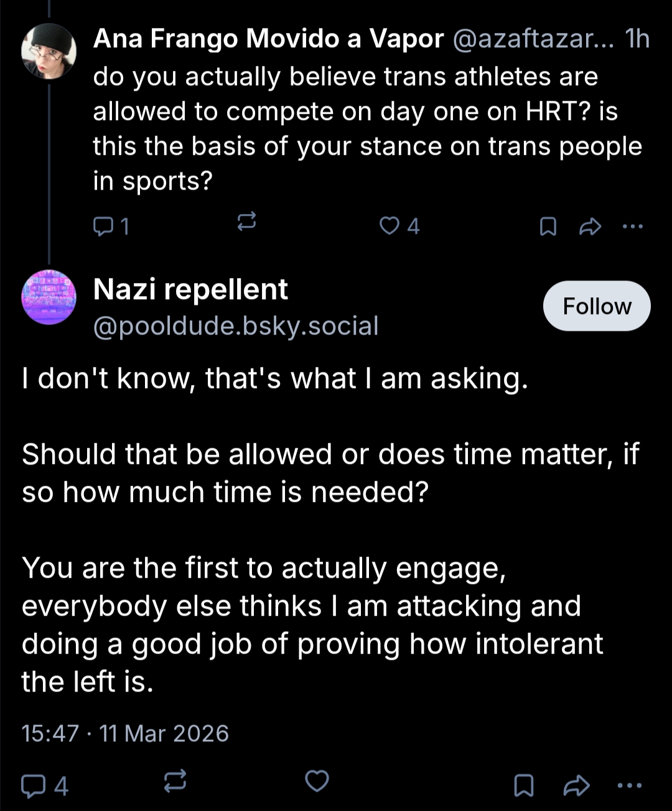Screen dimensions: 672x811
Task: Follow the Nazi repellent account
Action: coord(596,306)
